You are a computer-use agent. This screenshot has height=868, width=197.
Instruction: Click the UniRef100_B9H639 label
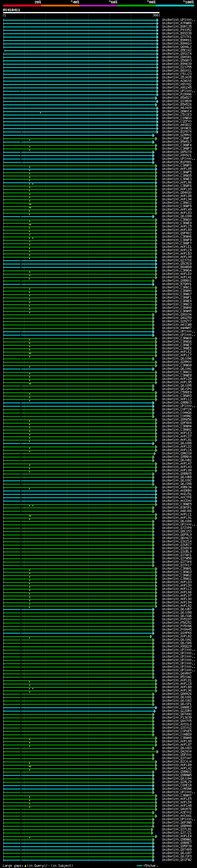point(177,64)
